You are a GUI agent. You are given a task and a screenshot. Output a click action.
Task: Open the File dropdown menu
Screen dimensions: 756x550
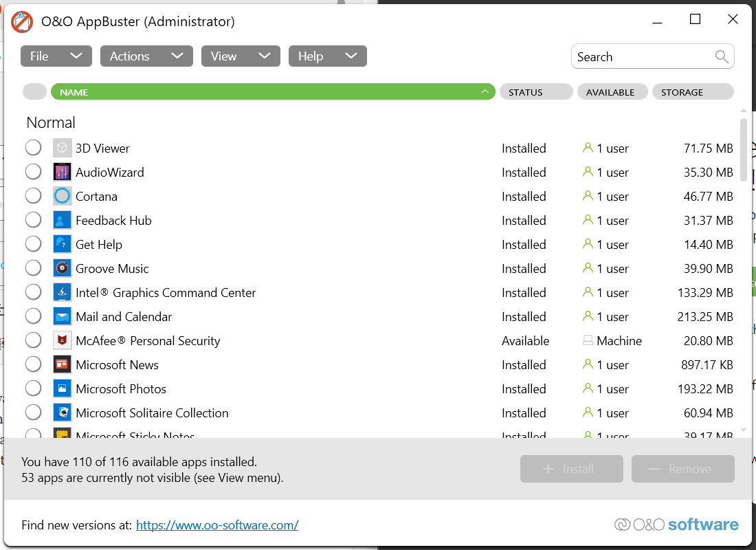56,56
